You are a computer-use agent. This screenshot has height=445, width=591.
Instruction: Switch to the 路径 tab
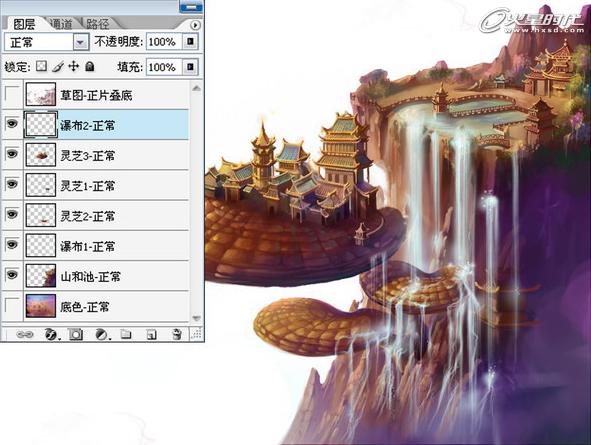point(98,24)
